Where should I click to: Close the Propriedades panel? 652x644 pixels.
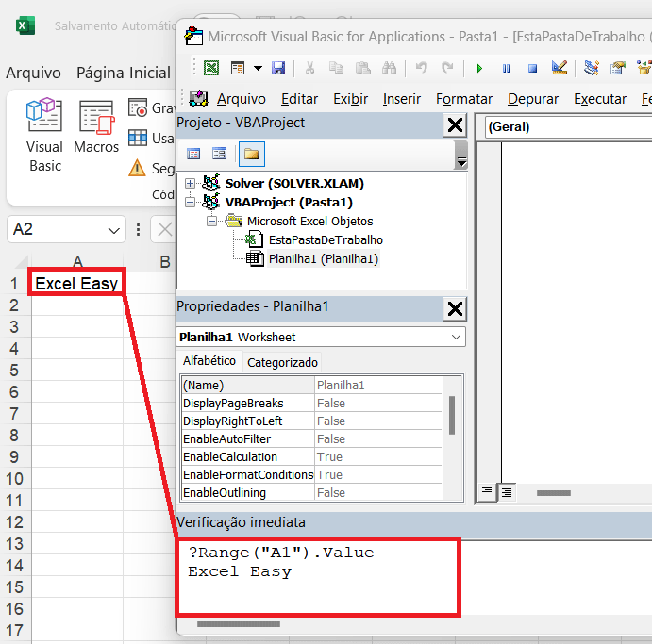point(455,307)
